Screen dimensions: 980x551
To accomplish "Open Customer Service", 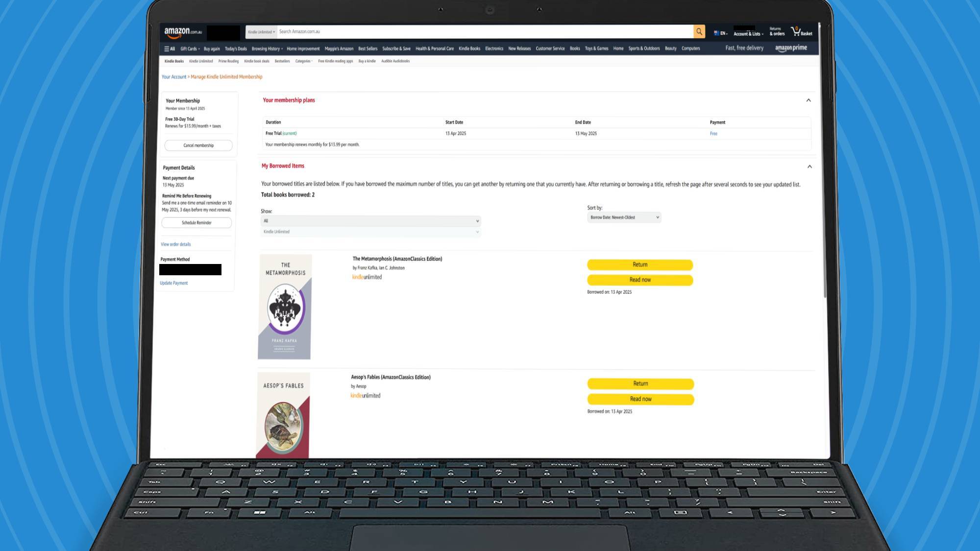I will point(550,48).
